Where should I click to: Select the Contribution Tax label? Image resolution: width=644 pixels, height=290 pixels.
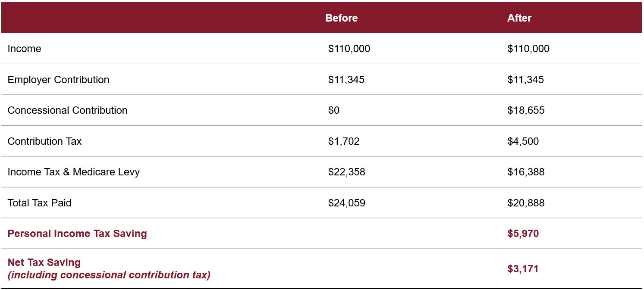44,141
